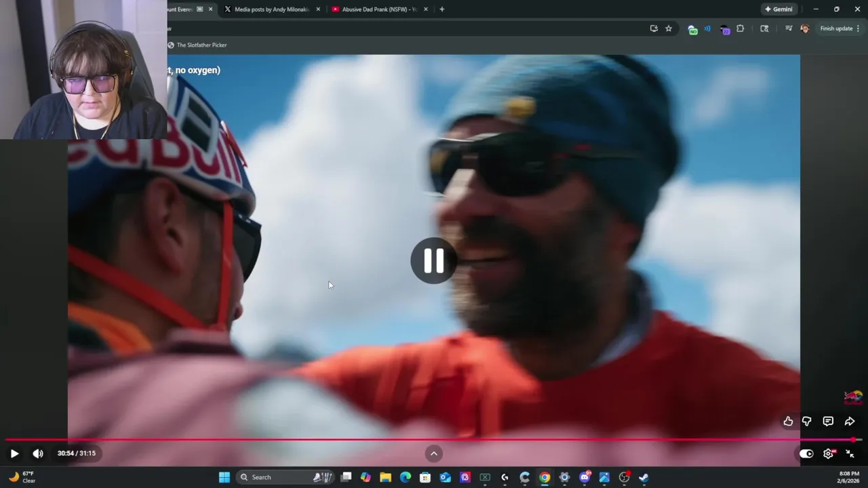Close the Media posts by Andy Milonakis tab
This screenshot has height=488, width=868.
pos(318,9)
